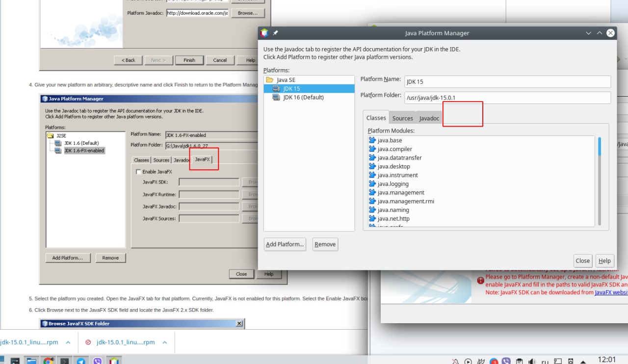Click the Java Platform Manager title icon in the tutorial image
The width and height of the screenshot is (628, 364).
[x=45, y=99]
